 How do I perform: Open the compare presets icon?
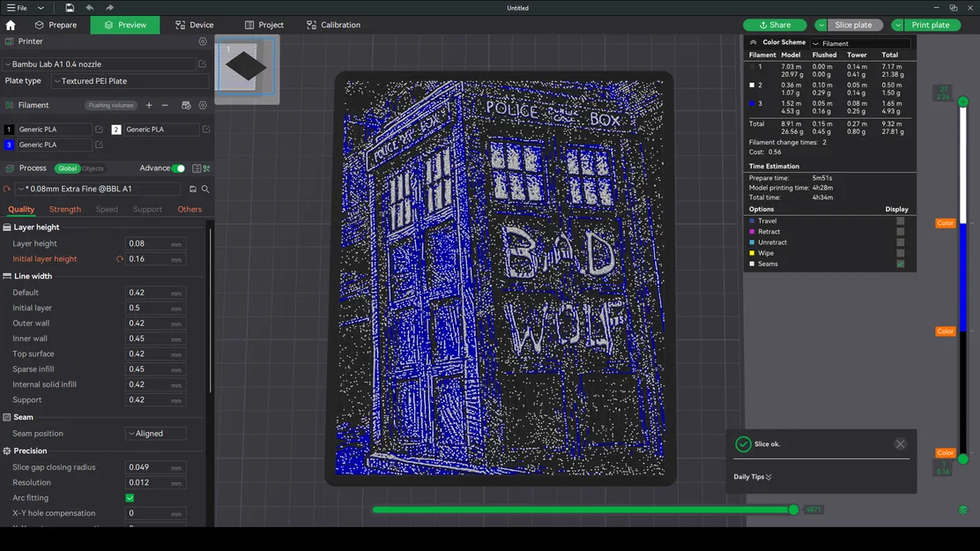tap(206, 168)
